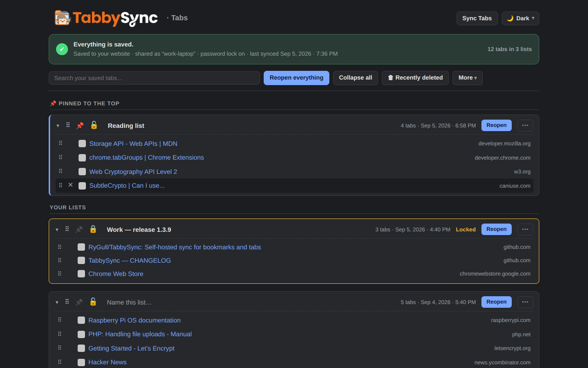Collapse the Reading list
This screenshot has height=368, width=588.
[x=58, y=126]
